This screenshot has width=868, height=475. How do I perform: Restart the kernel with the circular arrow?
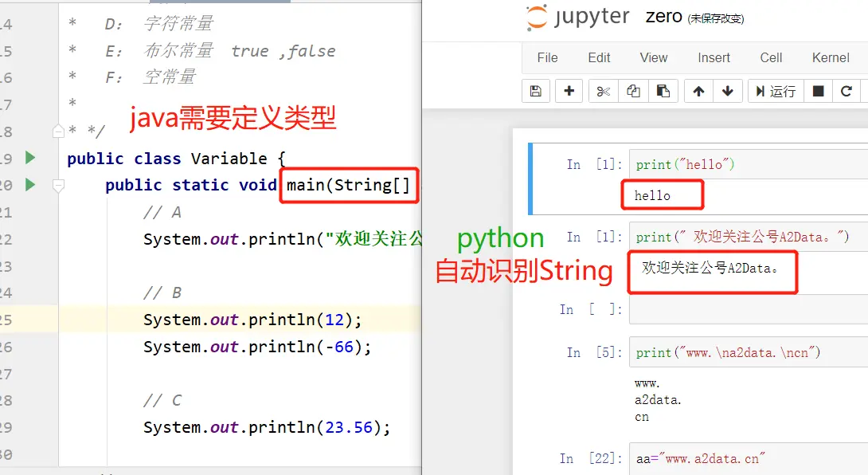pos(846,91)
